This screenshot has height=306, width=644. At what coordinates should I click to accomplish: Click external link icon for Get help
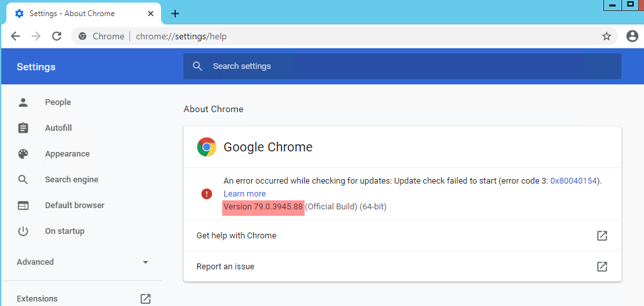tap(601, 236)
